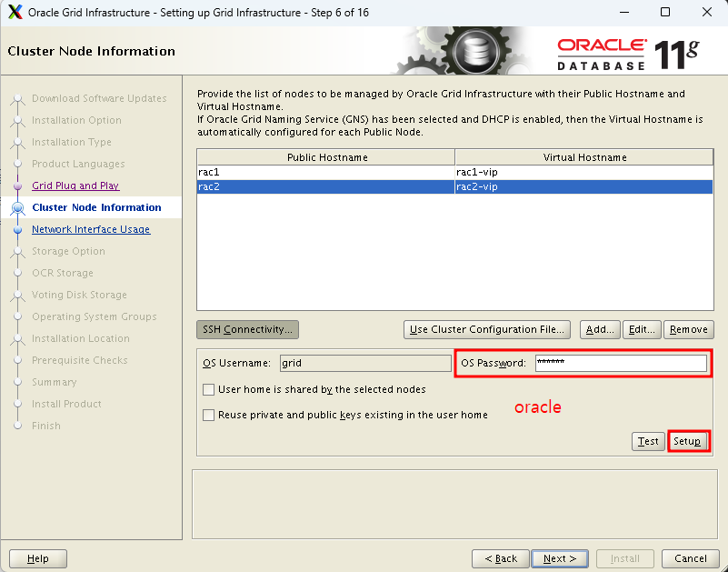Click the Add node button

point(600,329)
